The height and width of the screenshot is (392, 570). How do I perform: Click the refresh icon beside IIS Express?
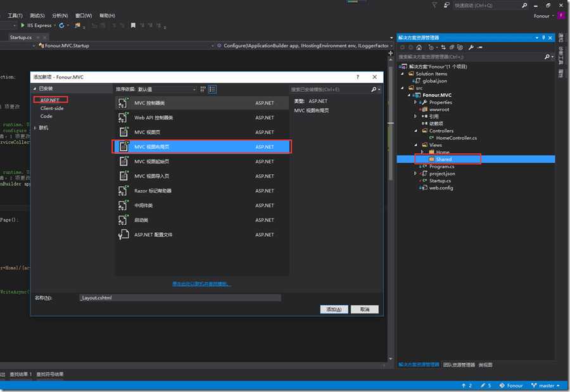(x=61, y=26)
